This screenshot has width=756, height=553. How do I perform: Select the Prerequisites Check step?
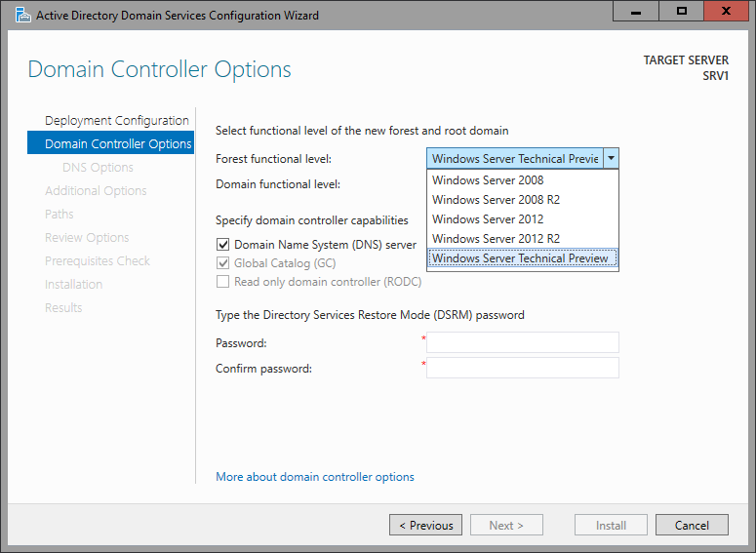click(x=98, y=260)
